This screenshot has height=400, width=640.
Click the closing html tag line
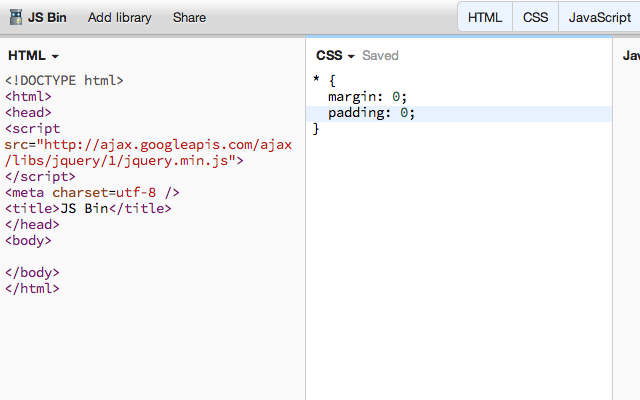pos(32,288)
